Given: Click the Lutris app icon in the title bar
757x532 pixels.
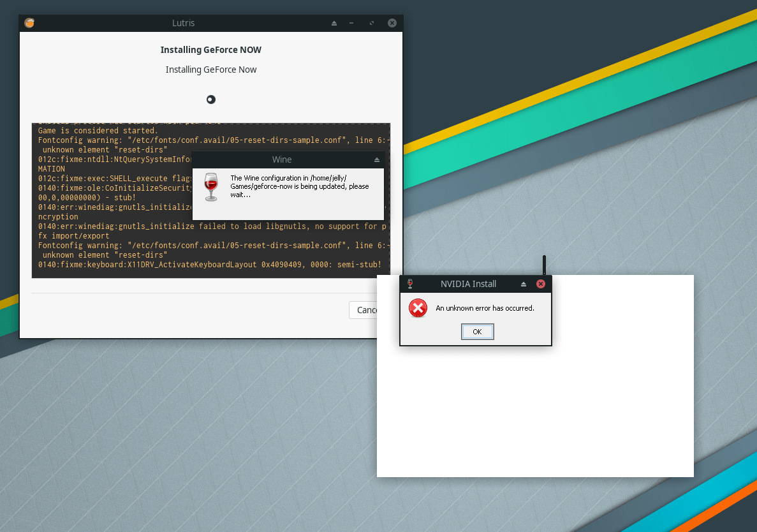Looking at the screenshot, I should (29, 23).
